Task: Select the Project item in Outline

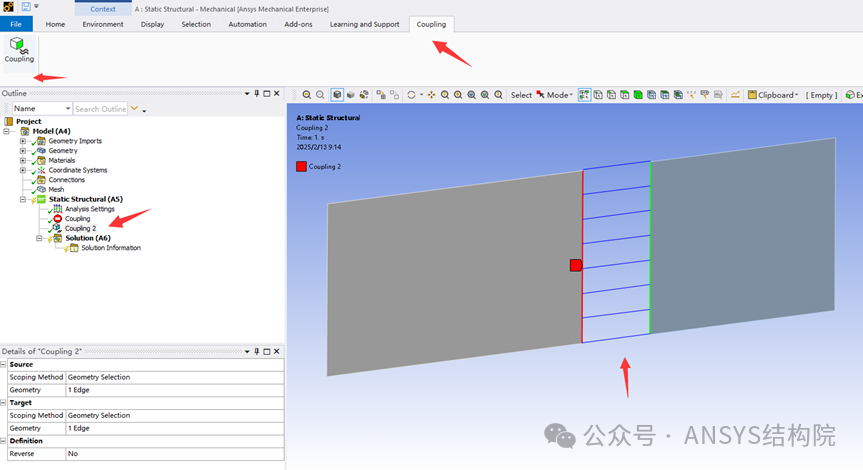Action: click(28, 121)
